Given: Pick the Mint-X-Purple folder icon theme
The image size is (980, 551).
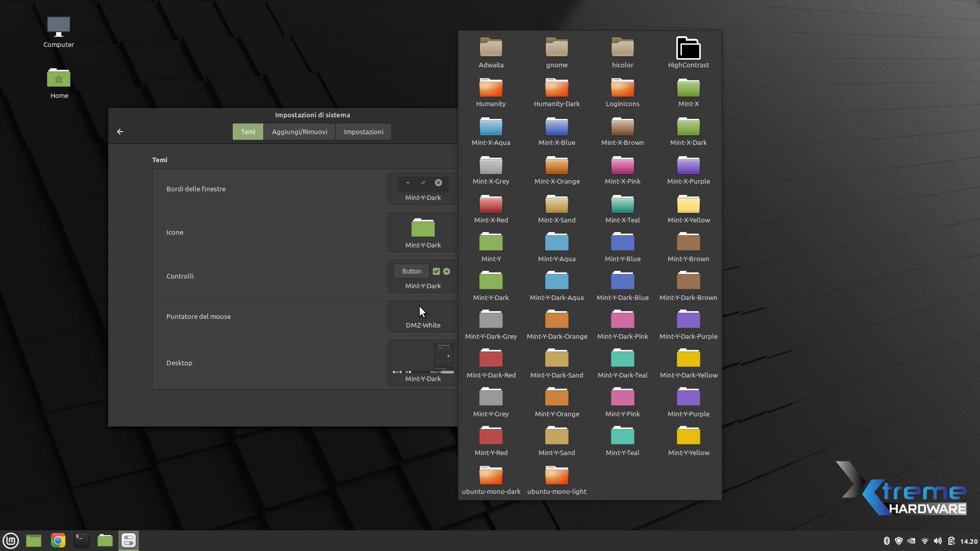Looking at the screenshot, I should tap(688, 169).
